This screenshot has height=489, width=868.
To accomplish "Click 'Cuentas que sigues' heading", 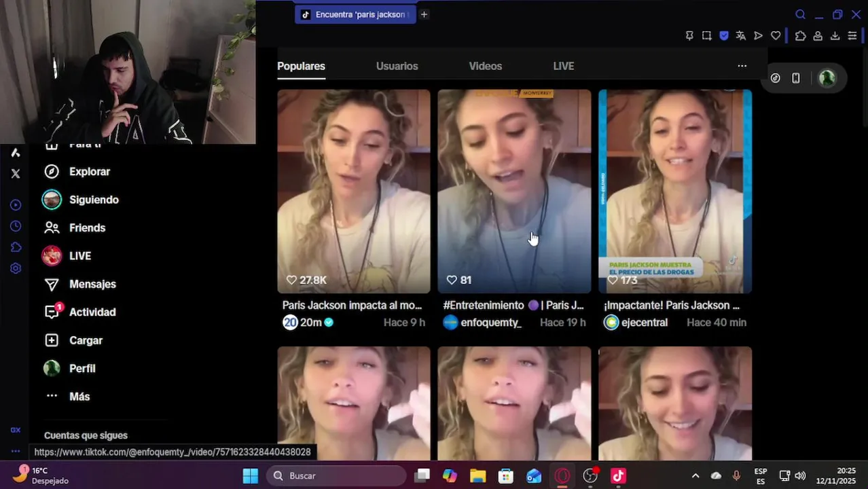I will [86, 435].
